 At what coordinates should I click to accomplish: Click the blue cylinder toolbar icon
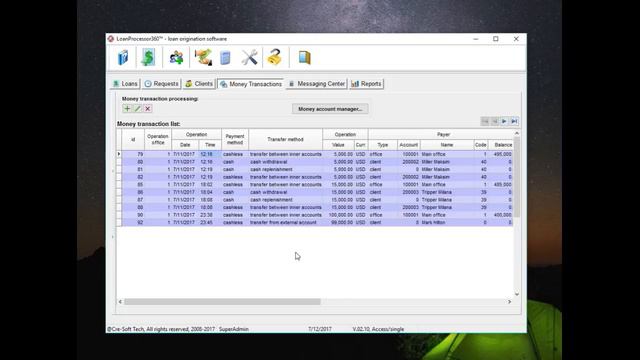(x=225, y=58)
